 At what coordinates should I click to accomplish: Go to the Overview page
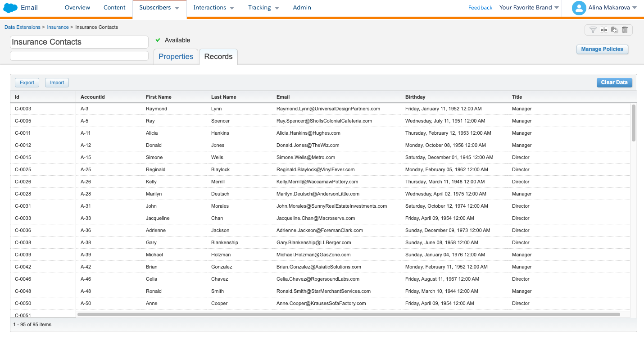pyautogui.click(x=77, y=8)
